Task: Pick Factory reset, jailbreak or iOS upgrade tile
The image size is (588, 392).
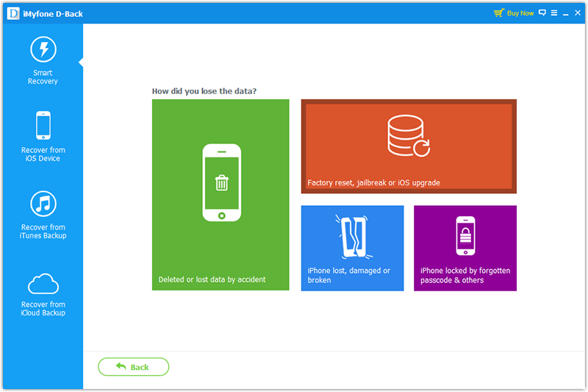Action: point(409,146)
